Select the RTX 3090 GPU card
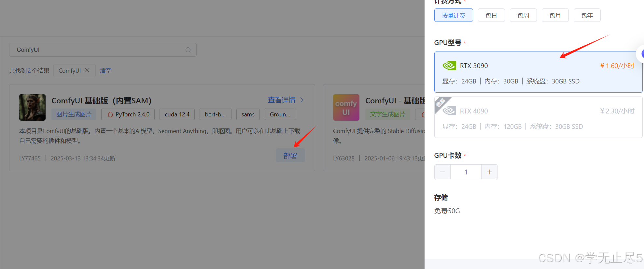The image size is (644, 269). [538, 72]
